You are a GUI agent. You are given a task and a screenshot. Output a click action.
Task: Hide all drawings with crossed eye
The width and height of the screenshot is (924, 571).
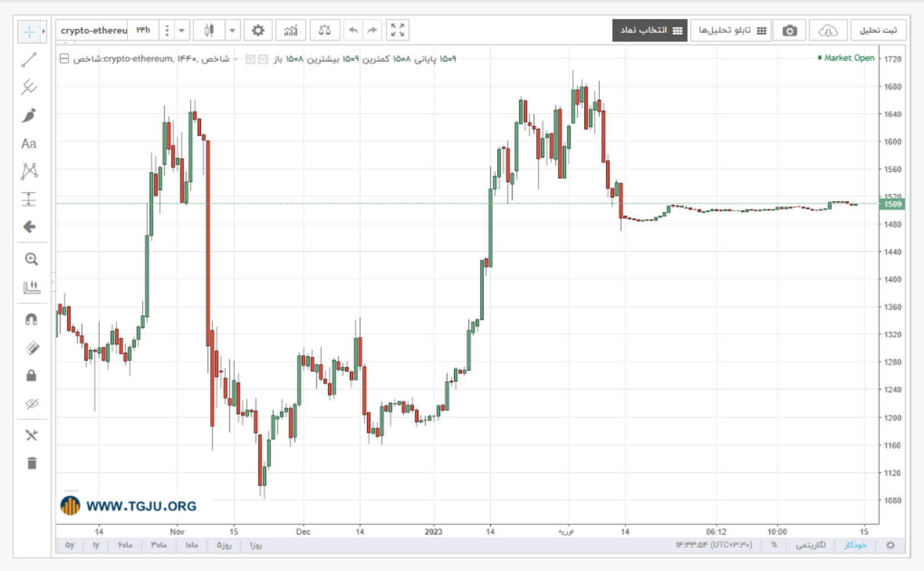(x=31, y=404)
